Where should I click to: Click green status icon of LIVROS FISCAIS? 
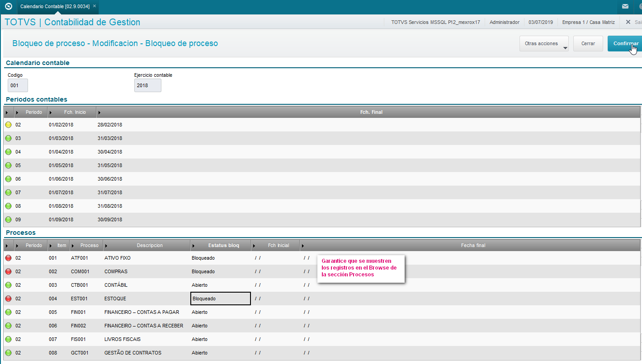pyautogui.click(x=8, y=339)
